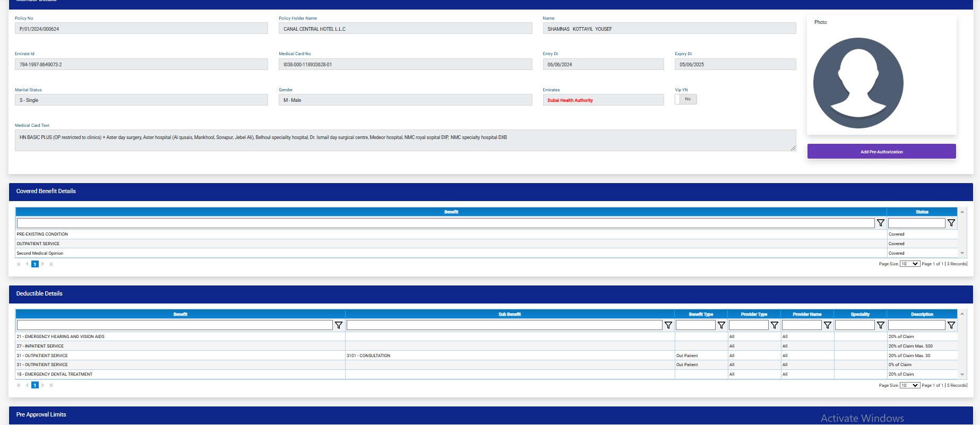Click the Speciality filter icon
This screenshot has width=980, height=425.
click(881, 325)
